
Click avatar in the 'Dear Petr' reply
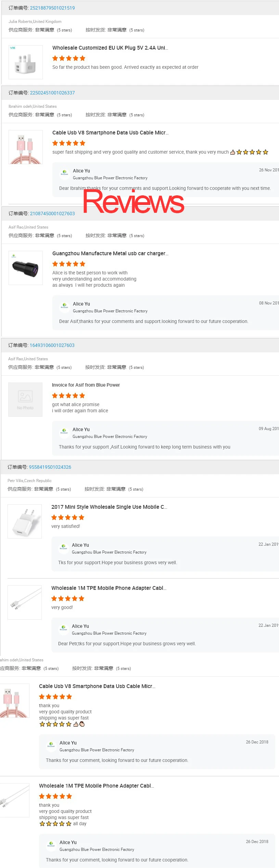[63, 628]
